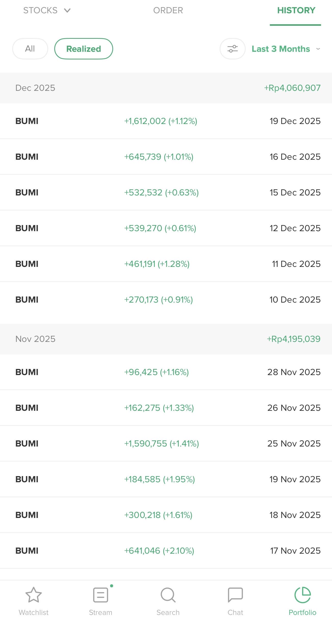Toggle the Realized filter chip
This screenshot has width=332, height=644.
84,49
